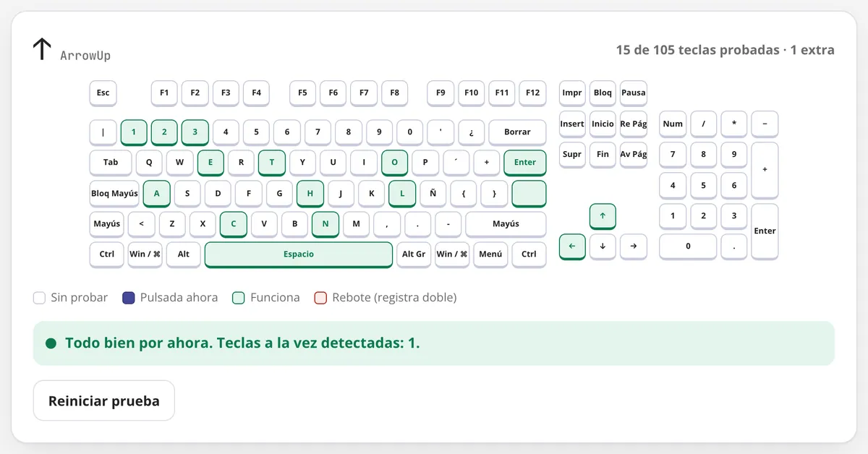Select the highlighted N key

pyautogui.click(x=325, y=224)
